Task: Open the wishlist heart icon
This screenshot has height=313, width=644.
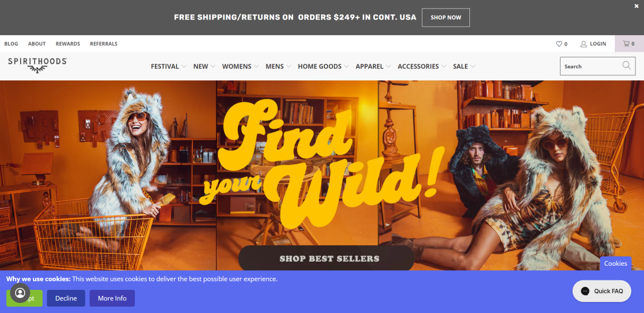Action: pyautogui.click(x=558, y=44)
